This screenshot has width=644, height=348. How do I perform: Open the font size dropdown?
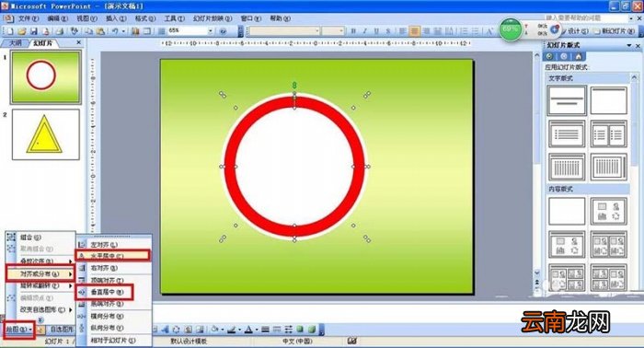341,31
